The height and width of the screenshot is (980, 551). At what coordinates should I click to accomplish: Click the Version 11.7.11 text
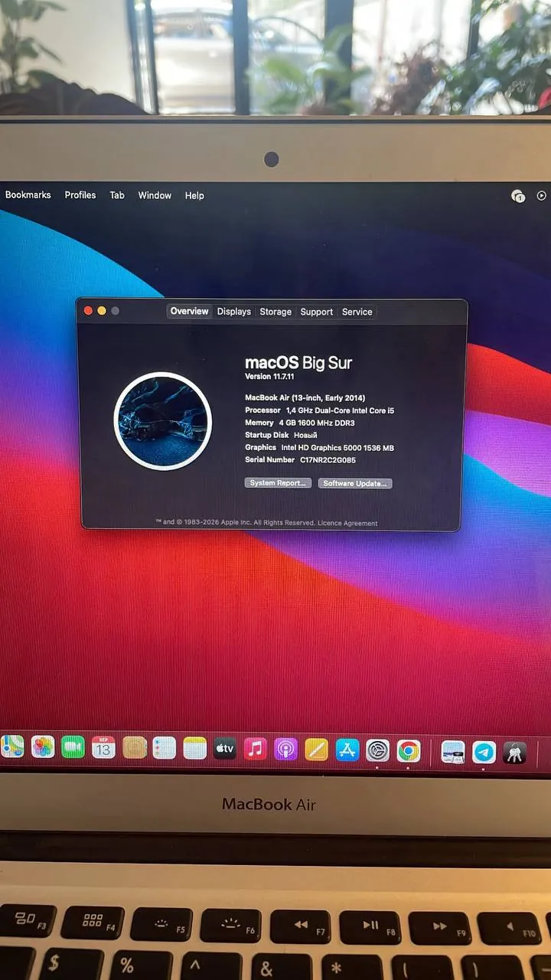click(x=269, y=377)
